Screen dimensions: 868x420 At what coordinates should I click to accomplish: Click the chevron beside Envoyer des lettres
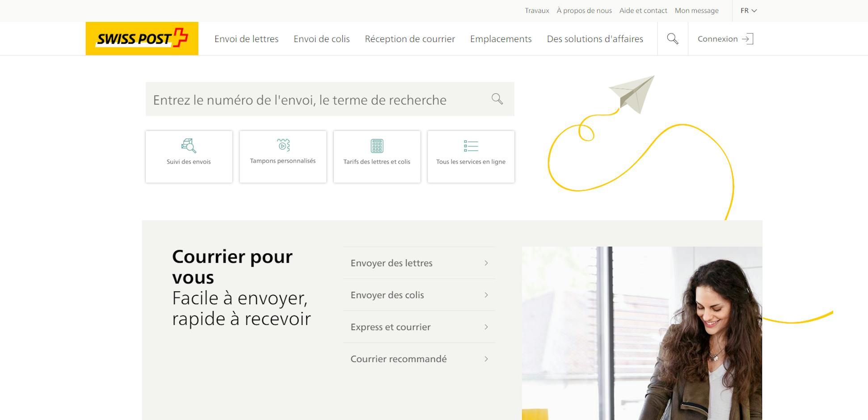pyautogui.click(x=486, y=263)
